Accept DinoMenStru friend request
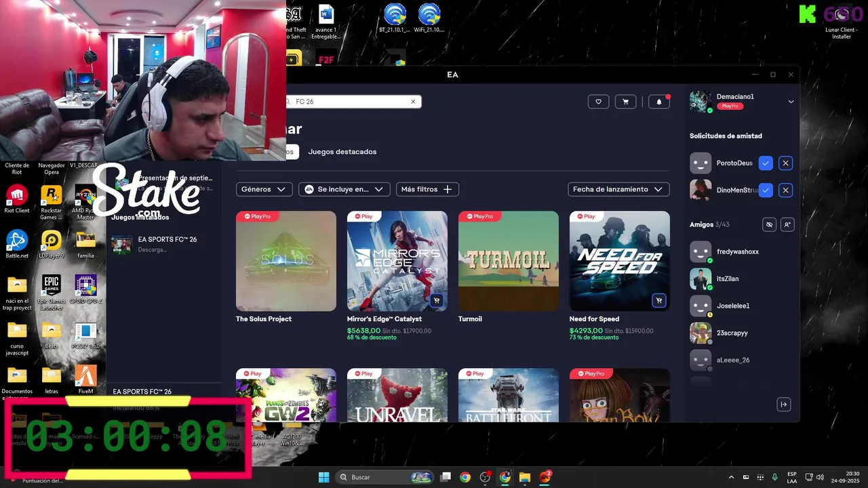 pos(766,190)
